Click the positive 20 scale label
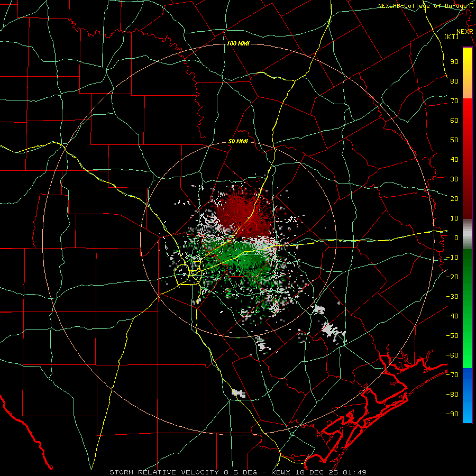 [x=454, y=198]
